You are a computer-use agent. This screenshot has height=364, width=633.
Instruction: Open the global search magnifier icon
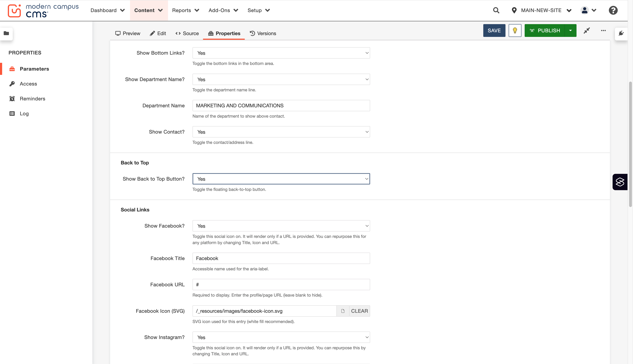(496, 10)
